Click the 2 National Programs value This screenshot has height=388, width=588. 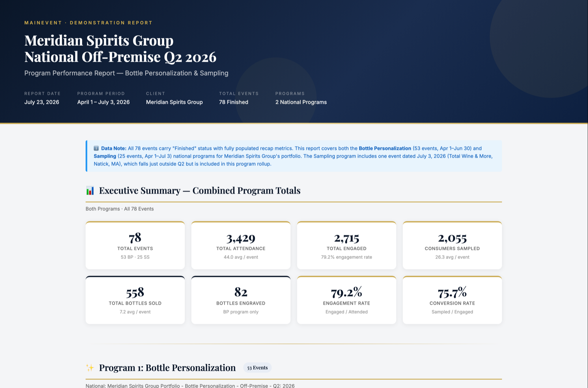click(x=301, y=102)
